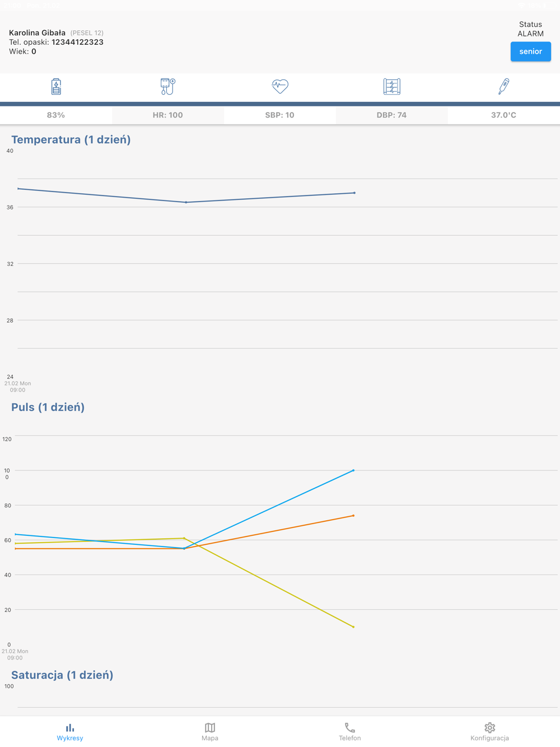Select the blood pressure monitor icon
560x747 pixels.
click(167, 87)
